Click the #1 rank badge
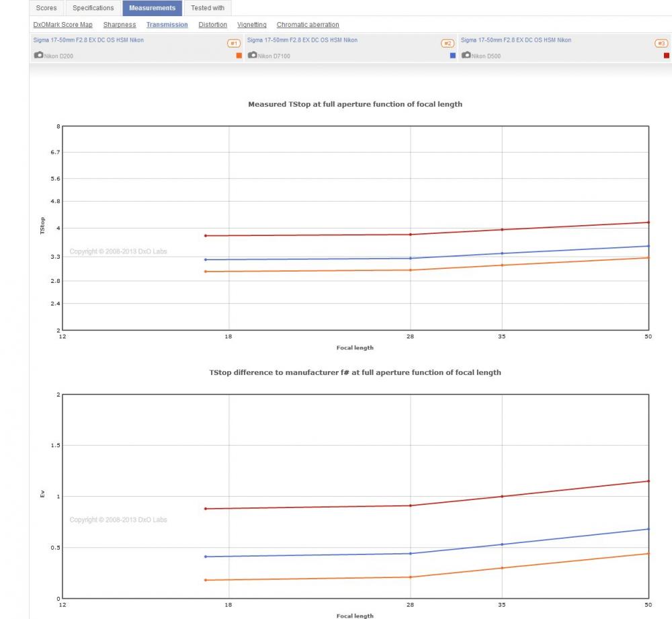The image size is (672, 619). click(x=234, y=43)
